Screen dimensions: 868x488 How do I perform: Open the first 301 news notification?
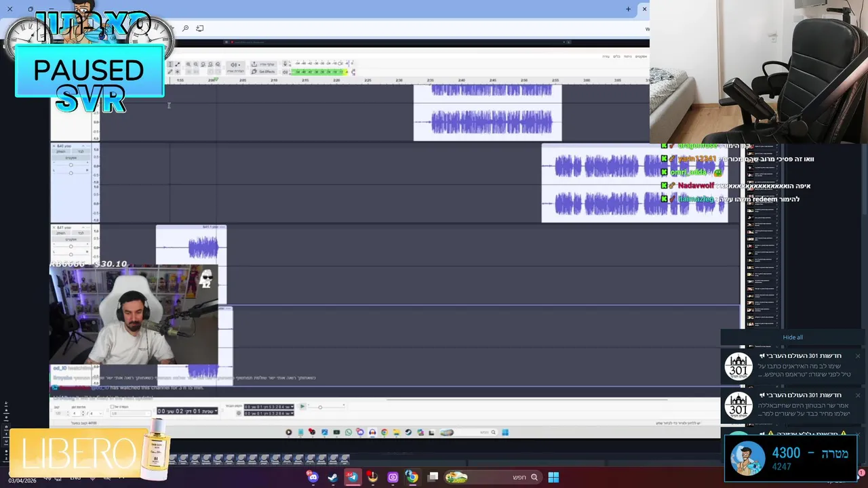tap(791, 366)
